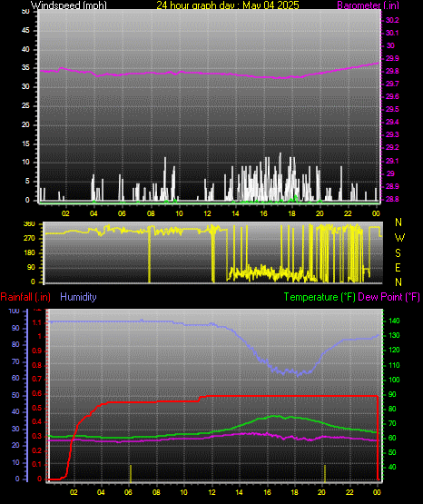Click hour 18 on the windspeed chart's time axis
The image size is (423, 504).
pos(291,213)
